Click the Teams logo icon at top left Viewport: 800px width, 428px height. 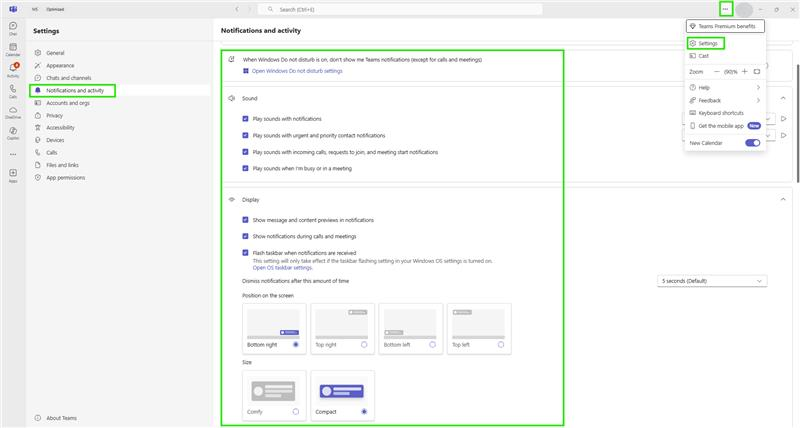point(13,9)
